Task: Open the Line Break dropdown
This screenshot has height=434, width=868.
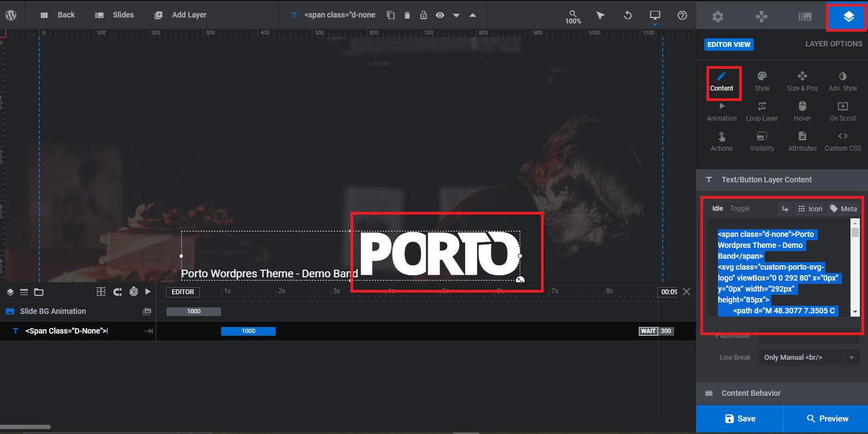Action: [x=809, y=358]
